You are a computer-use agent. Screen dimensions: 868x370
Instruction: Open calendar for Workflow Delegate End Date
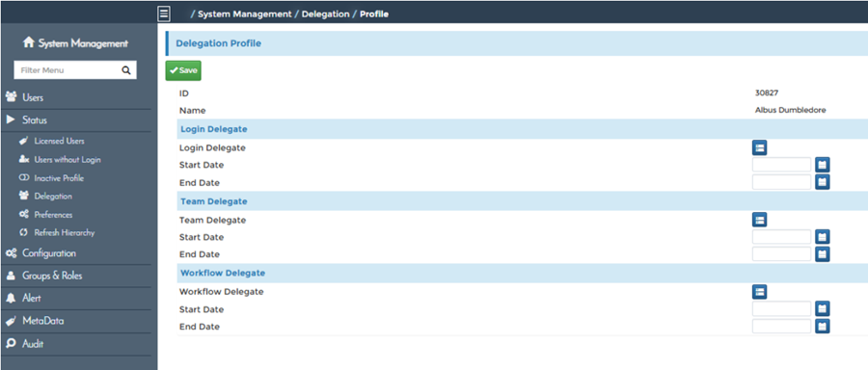click(822, 327)
